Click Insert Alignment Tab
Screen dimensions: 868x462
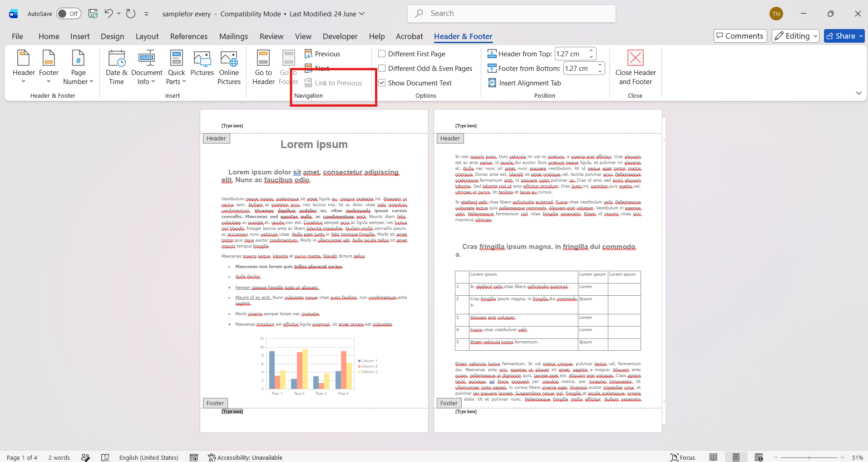524,83
